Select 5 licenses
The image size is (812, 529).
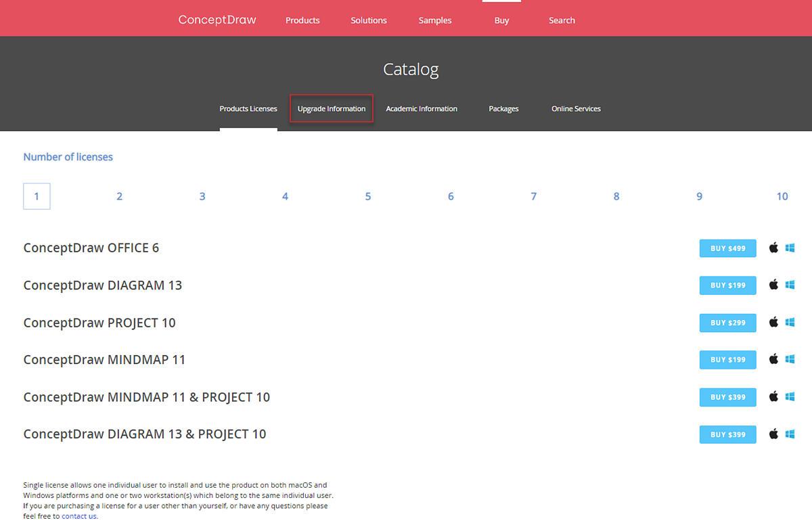click(x=368, y=196)
